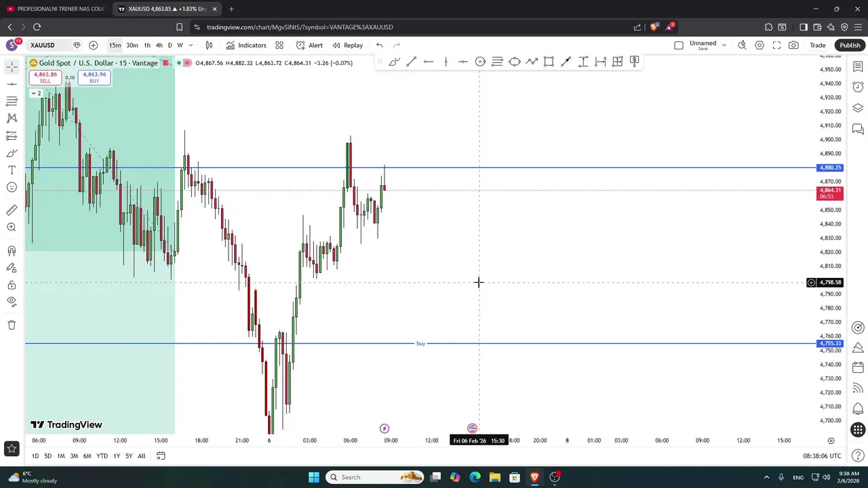
Task: Open chart settings hexagon icon
Action: [759, 45]
